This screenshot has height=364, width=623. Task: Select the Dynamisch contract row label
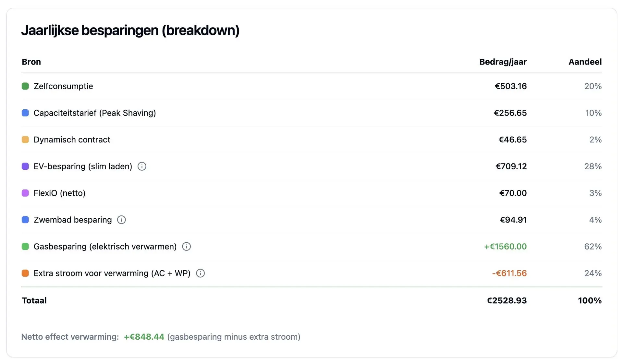[72, 140]
